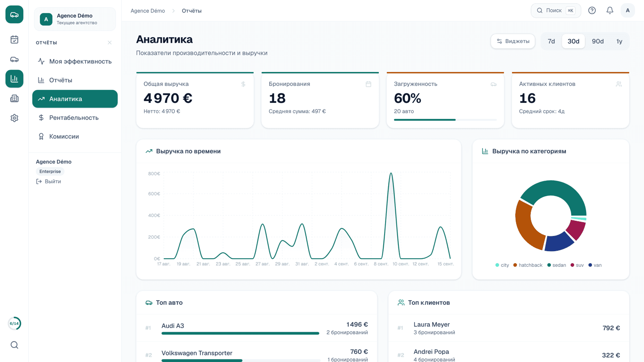
Task: Select Аналитика sidebar item
Action: [75, 99]
